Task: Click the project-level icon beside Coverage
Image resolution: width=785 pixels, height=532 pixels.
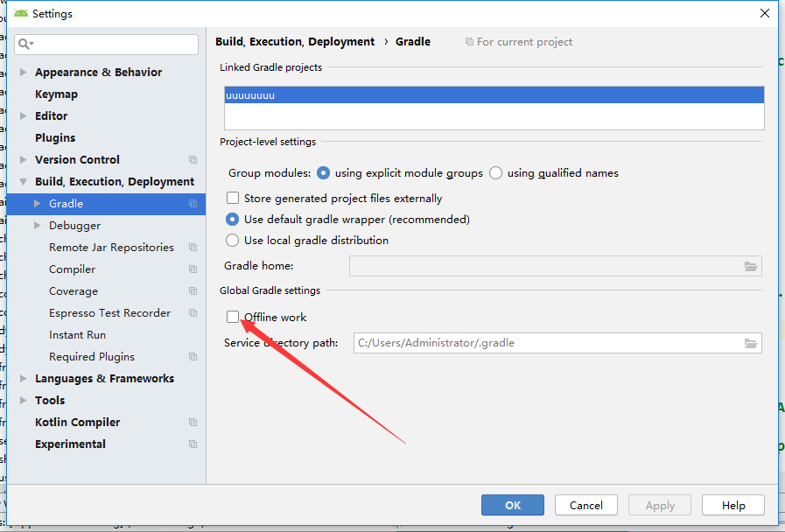Action: tap(193, 291)
